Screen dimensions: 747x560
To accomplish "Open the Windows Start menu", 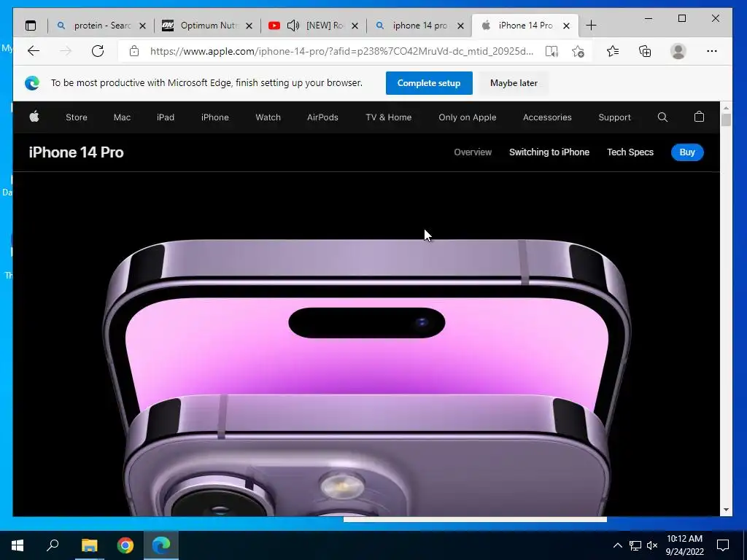I will click(18, 545).
